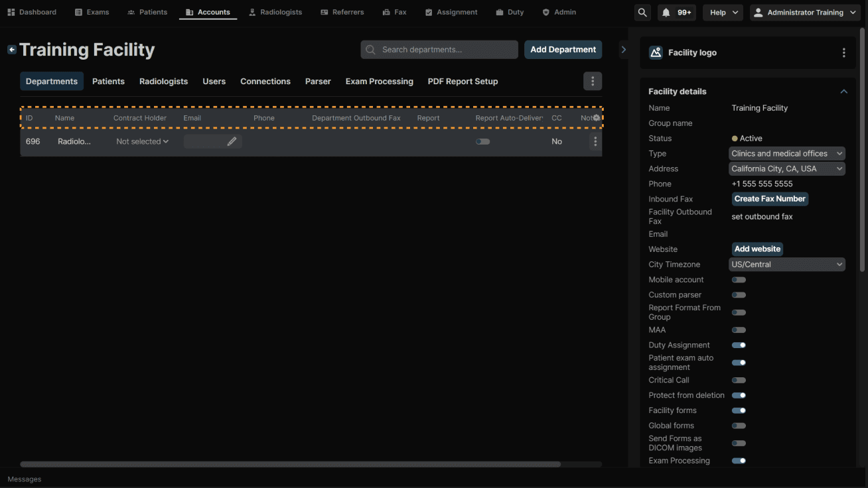Screen dimensions: 868x488
Task: Click the Add Department button
Action: (563, 50)
